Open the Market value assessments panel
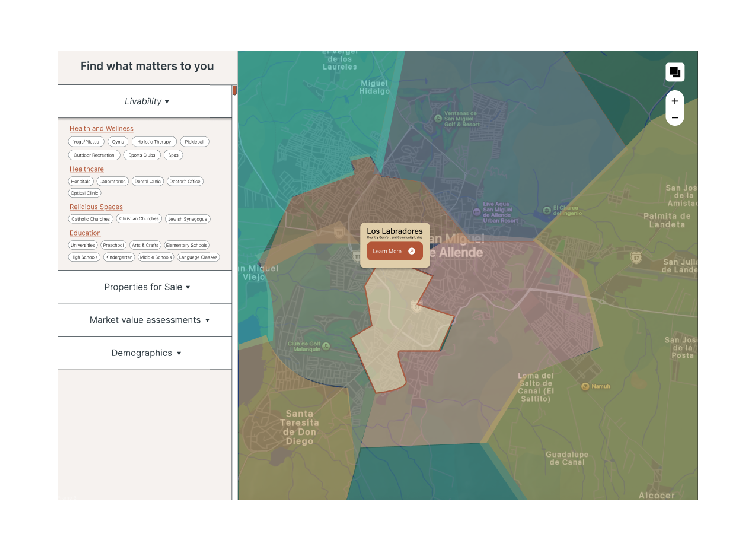The height and width of the screenshot is (551, 756). point(149,320)
